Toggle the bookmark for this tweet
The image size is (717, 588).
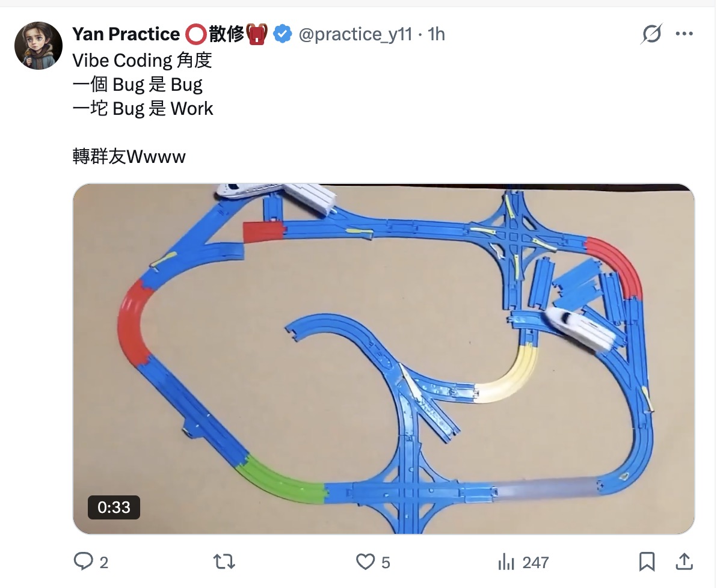(x=647, y=562)
